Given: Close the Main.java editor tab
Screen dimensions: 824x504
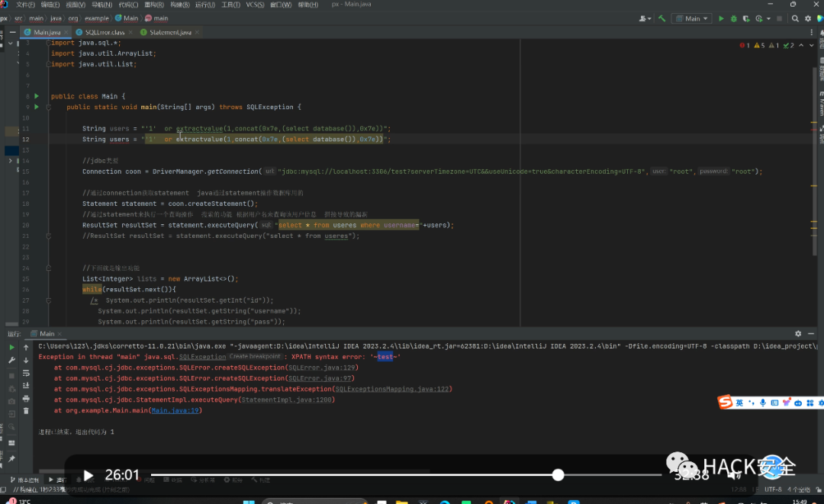Looking at the screenshot, I should tap(66, 33).
